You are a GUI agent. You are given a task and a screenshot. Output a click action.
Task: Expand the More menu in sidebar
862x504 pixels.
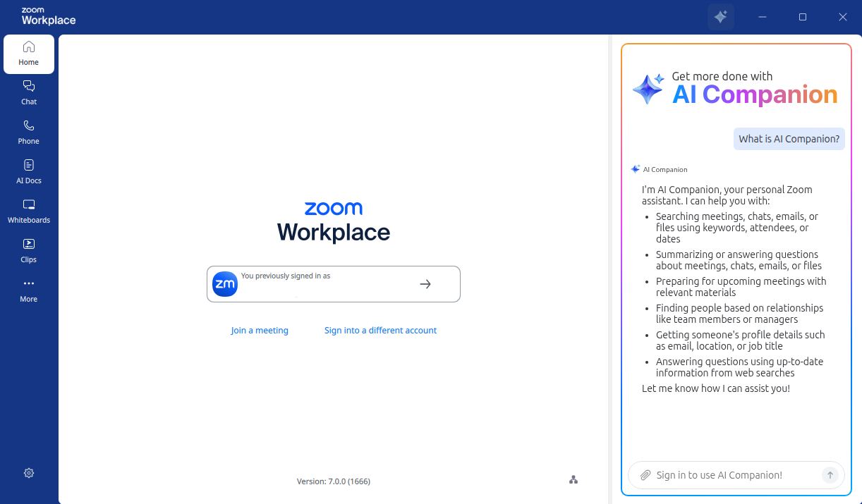pos(29,290)
